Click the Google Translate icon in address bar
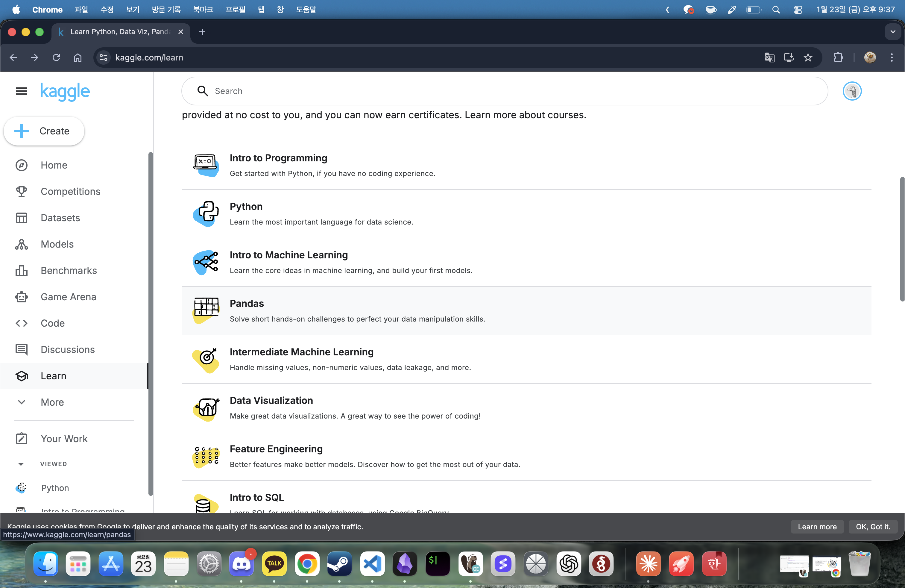This screenshot has width=905, height=588. 769,57
